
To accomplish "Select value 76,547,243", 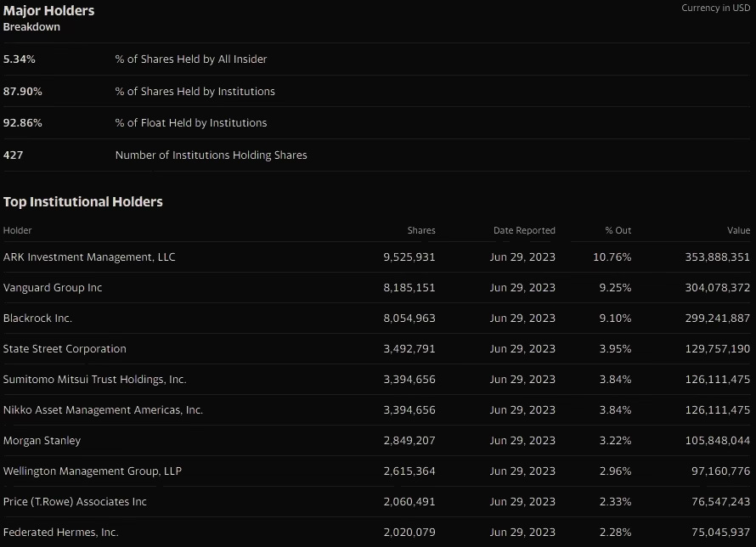I will tap(721, 502).
